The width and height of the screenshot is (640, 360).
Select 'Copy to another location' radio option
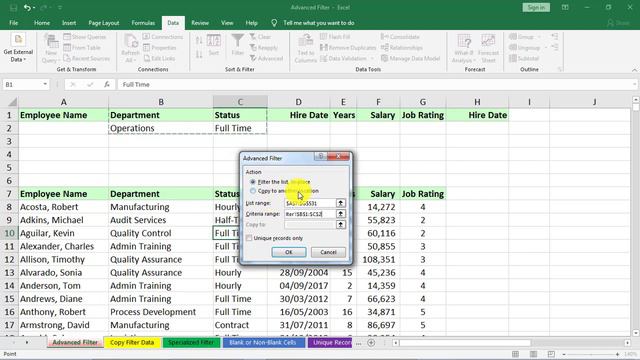point(253,191)
